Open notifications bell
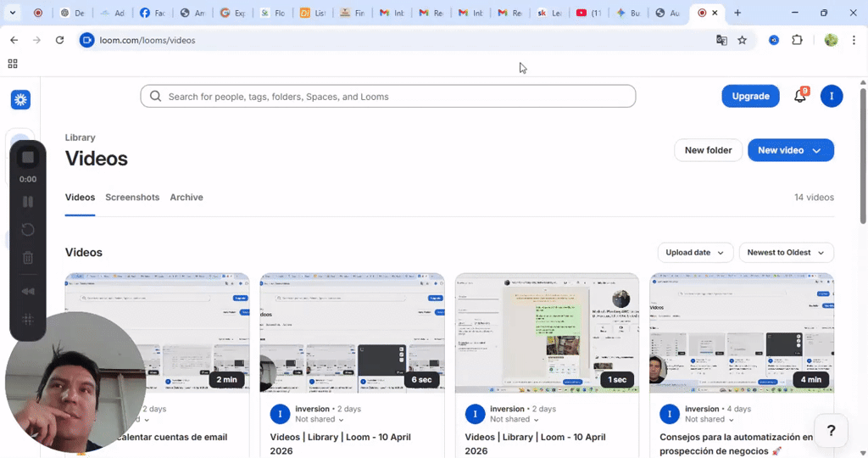Viewport: 868px width, 458px height. click(x=800, y=96)
